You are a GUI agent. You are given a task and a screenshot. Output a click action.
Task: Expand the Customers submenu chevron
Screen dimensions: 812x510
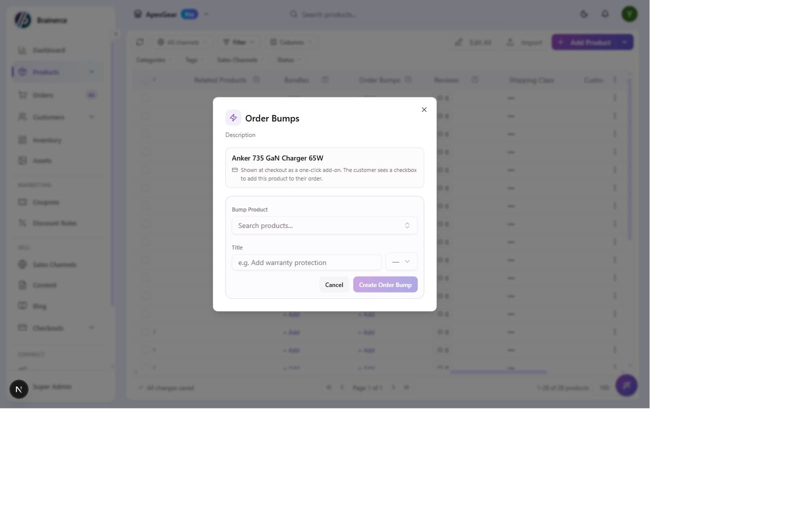coord(91,117)
